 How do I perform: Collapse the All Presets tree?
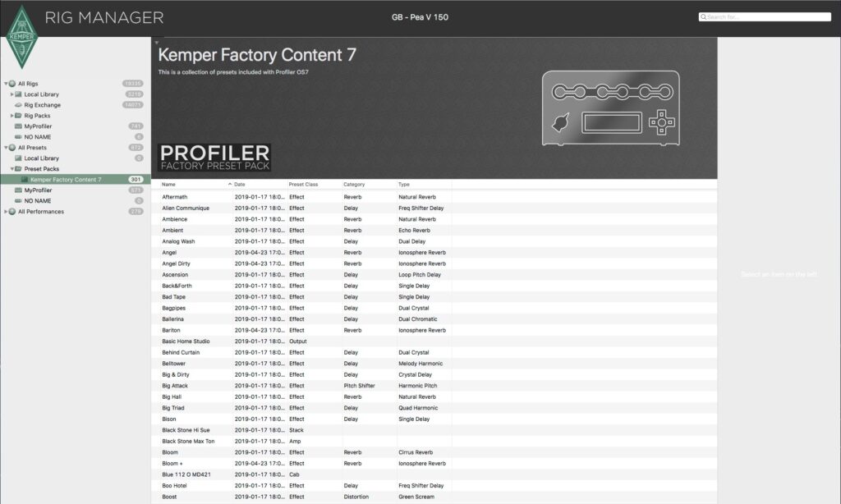(6, 148)
